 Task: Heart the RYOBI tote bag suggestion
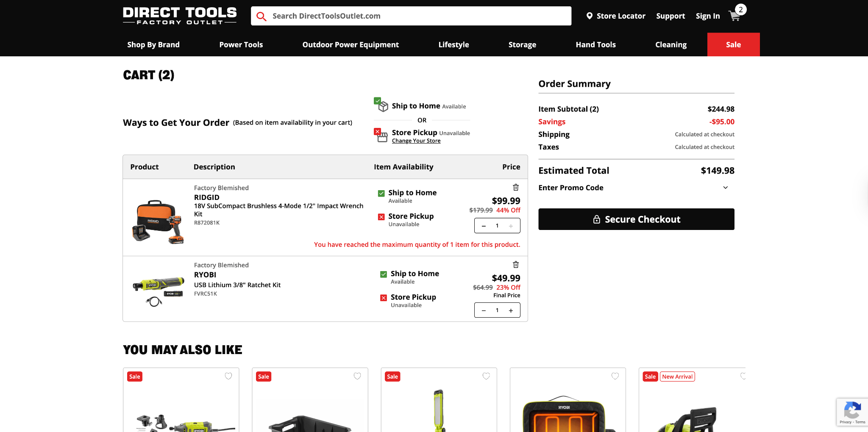[615, 376]
